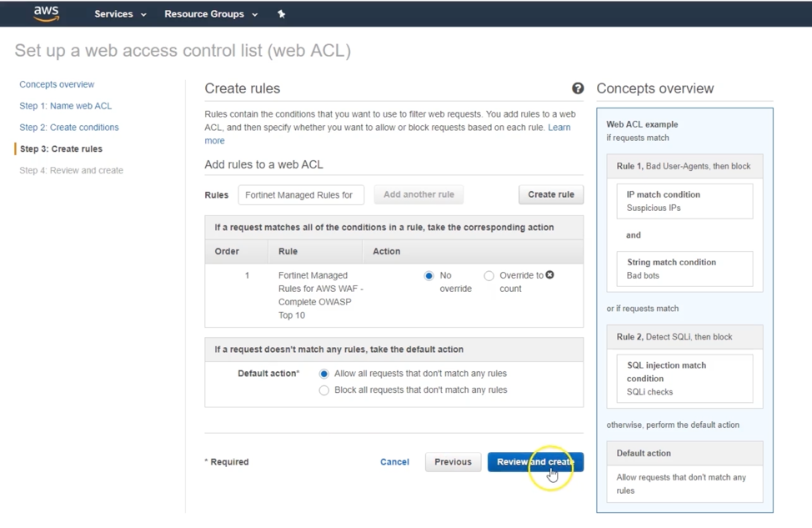The height and width of the screenshot is (528, 812).
Task: Select the Override to count radio button
Action: (x=489, y=275)
